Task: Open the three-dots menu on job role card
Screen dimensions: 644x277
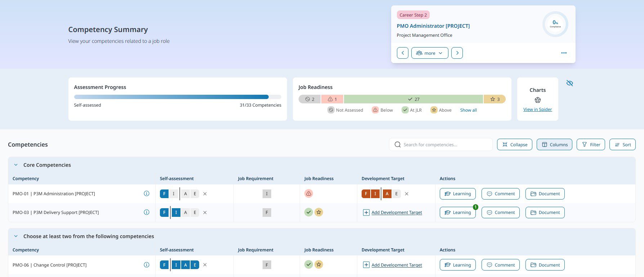Action: pos(564,53)
